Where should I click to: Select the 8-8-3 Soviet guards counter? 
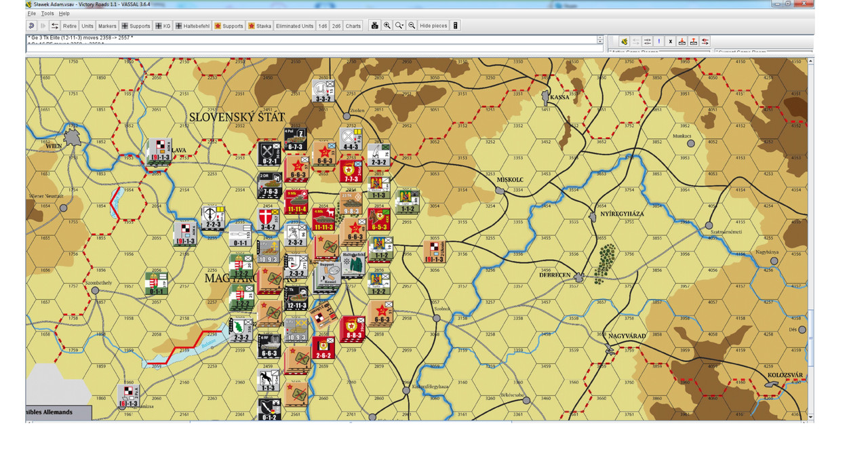(352, 328)
